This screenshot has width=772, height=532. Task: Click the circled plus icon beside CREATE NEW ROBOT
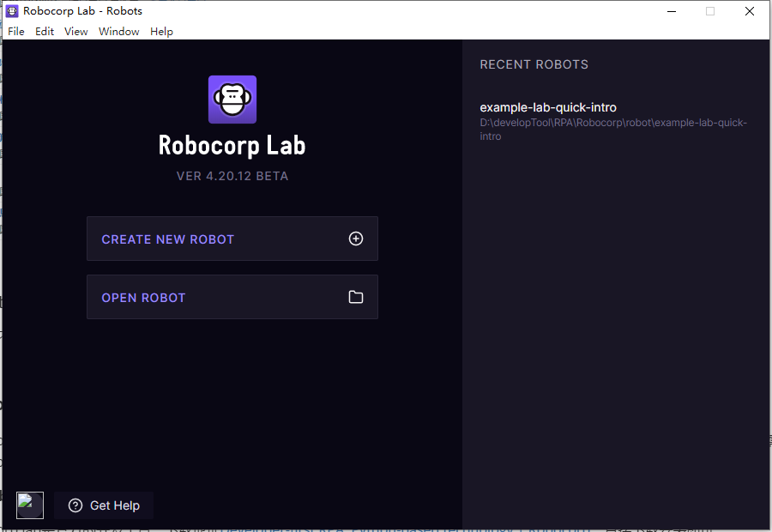[x=356, y=239]
